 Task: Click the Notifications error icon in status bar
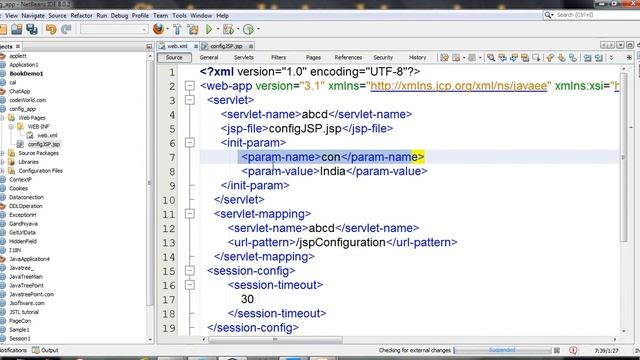pos(573,350)
